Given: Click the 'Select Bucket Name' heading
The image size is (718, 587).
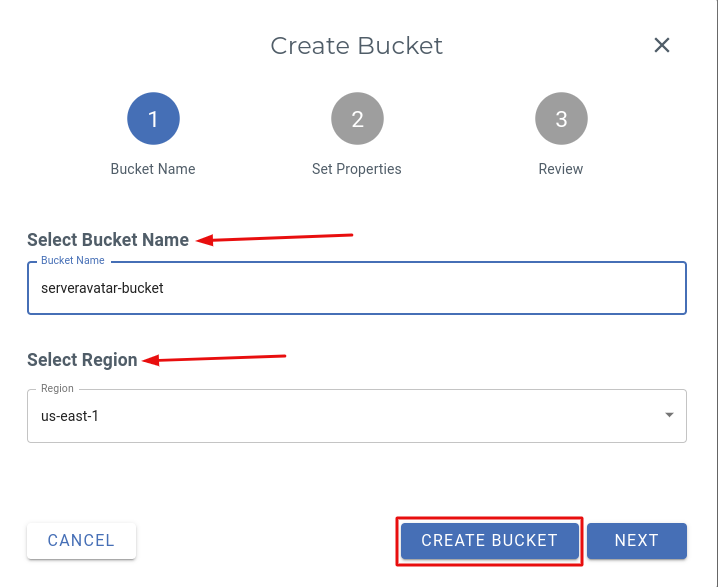Looking at the screenshot, I should pyautogui.click(x=108, y=240).
